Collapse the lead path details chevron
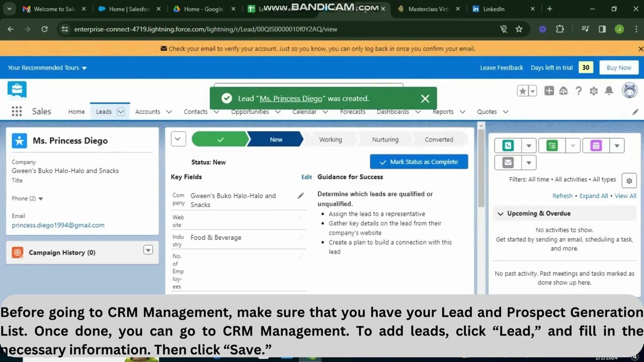 tap(178, 139)
